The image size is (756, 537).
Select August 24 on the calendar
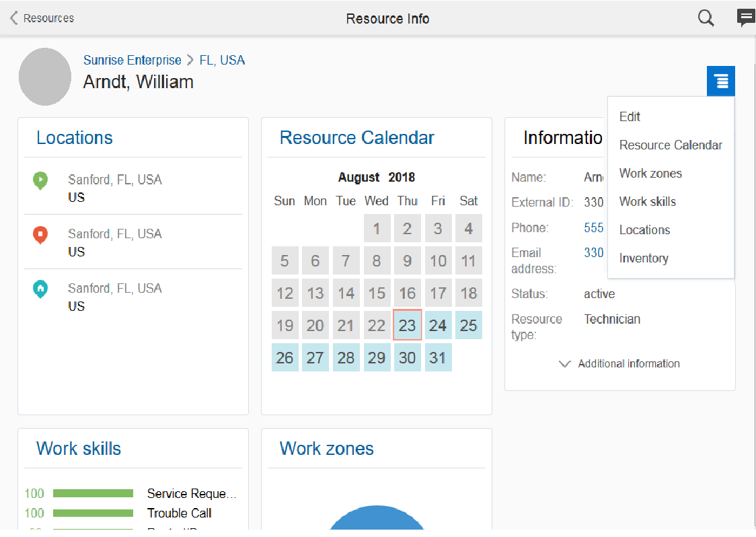(x=438, y=325)
